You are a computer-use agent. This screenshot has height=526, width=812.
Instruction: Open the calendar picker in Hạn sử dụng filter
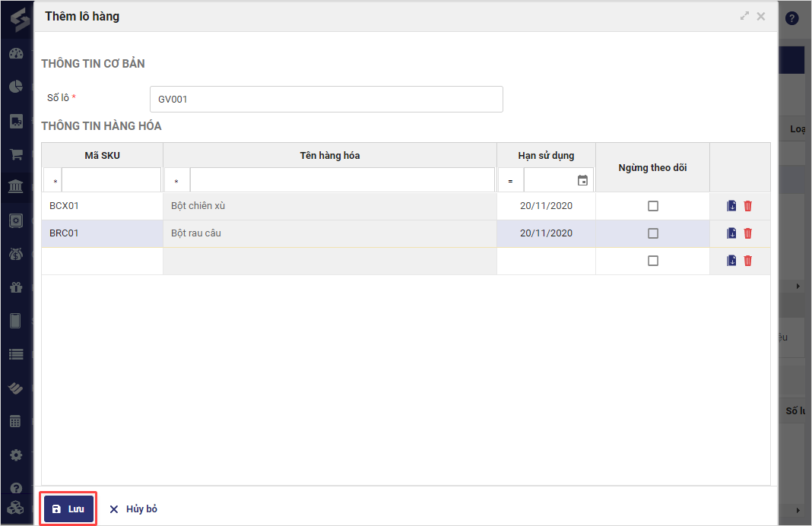(x=583, y=181)
